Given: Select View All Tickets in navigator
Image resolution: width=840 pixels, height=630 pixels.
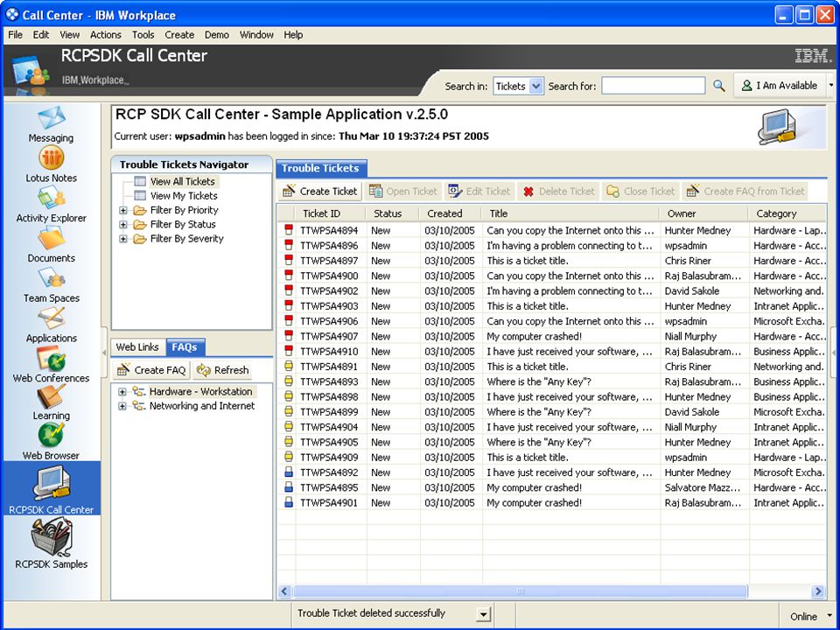Looking at the screenshot, I should coord(182,182).
